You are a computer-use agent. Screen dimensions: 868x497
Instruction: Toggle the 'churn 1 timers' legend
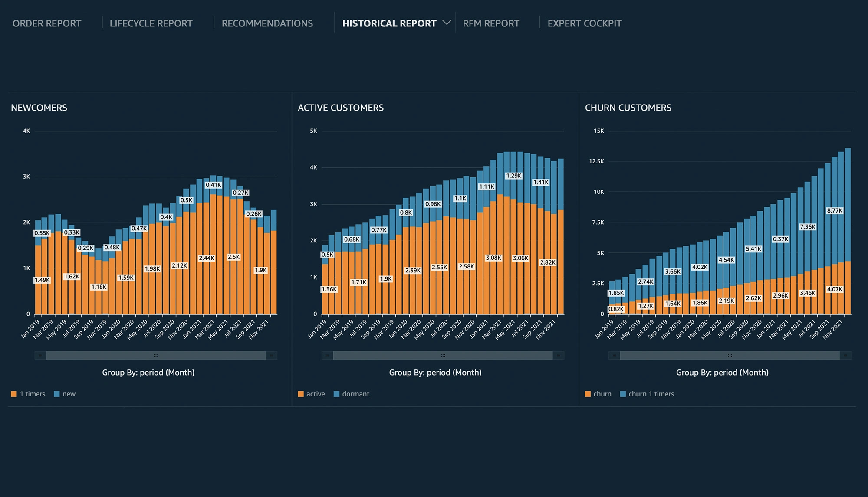coord(651,394)
